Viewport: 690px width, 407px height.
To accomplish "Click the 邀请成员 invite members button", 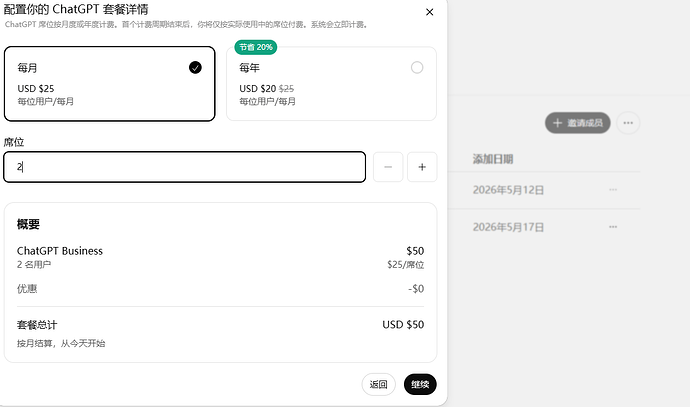I will 577,123.
